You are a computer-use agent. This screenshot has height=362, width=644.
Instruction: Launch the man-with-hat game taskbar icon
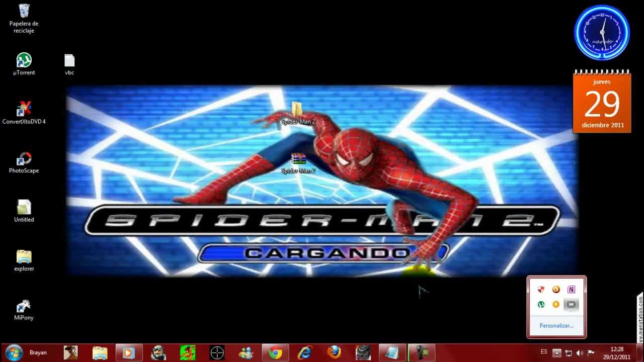71,352
